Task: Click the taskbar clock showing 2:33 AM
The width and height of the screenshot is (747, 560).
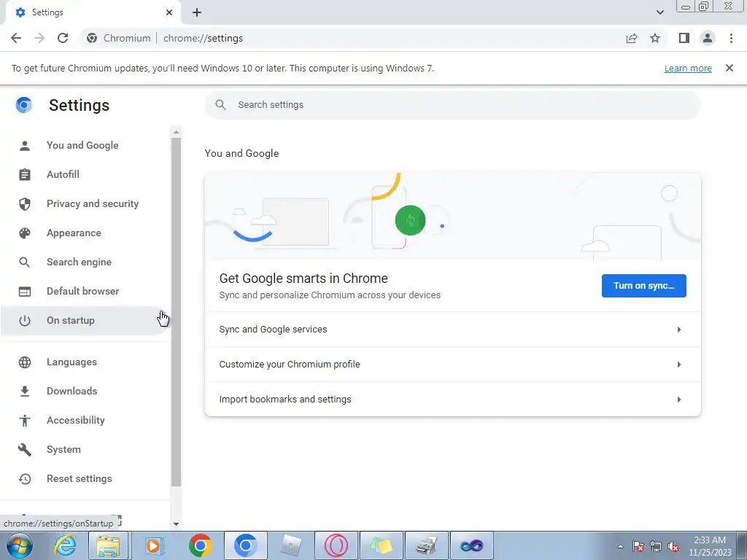Action: pyautogui.click(x=709, y=546)
